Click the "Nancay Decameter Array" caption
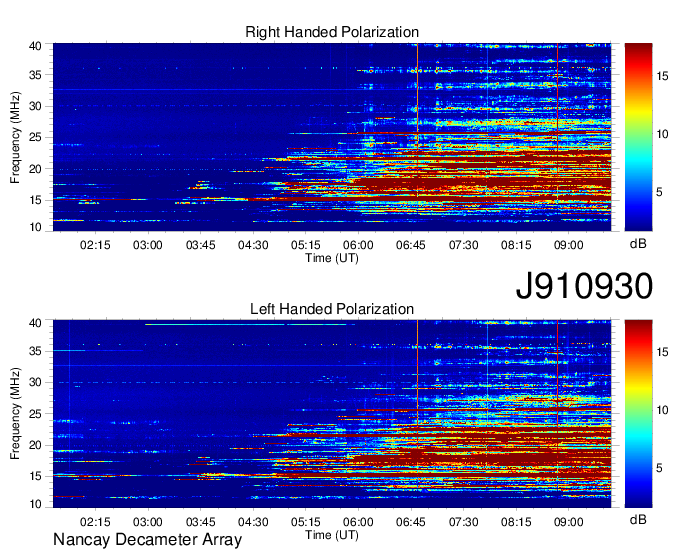 (147, 540)
